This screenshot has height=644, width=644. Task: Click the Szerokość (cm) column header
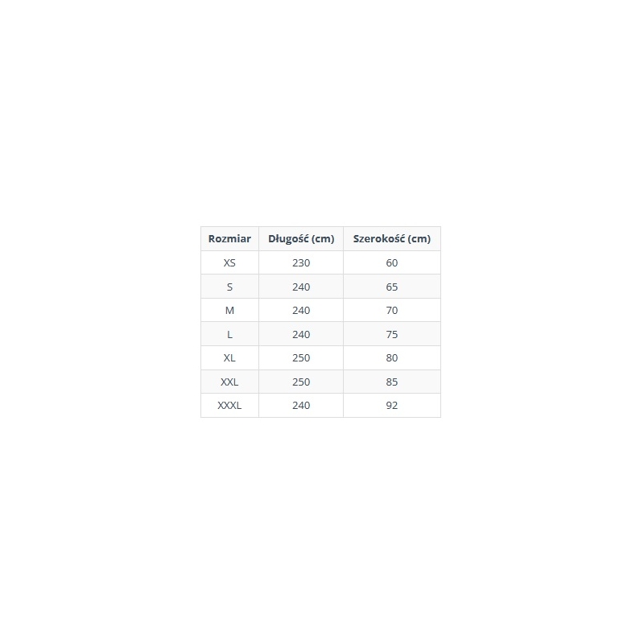392,238
